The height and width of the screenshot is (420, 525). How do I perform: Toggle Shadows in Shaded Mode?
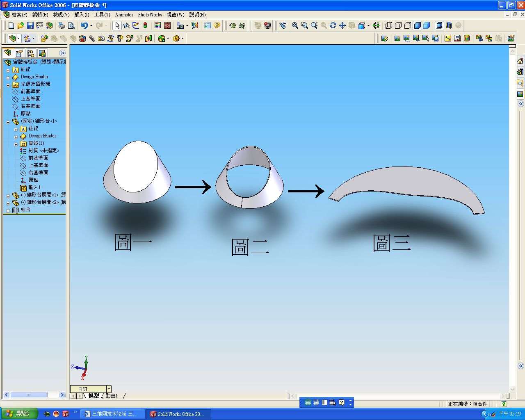[439, 25]
